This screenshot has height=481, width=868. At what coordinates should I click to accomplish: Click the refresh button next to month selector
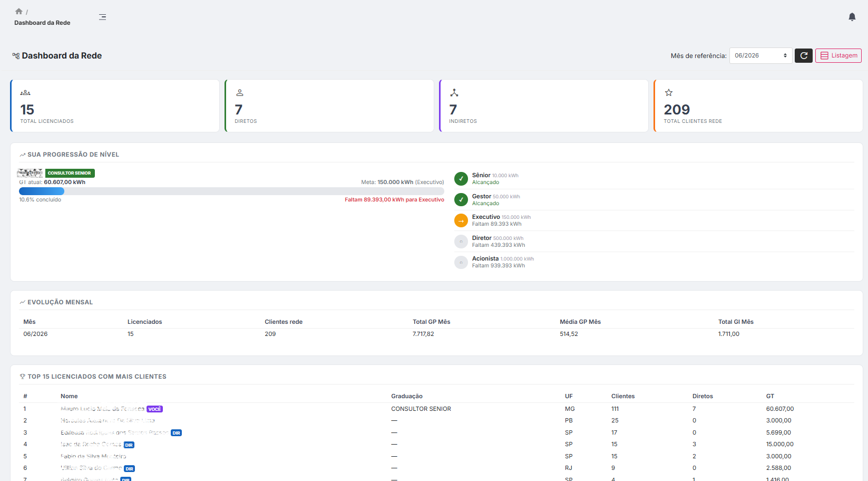tap(804, 55)
